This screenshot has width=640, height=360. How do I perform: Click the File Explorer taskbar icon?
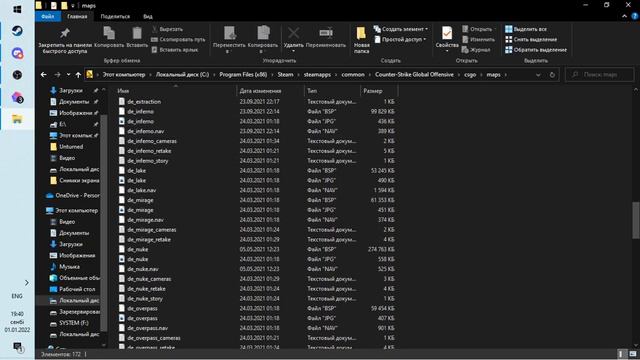[17, 119]
